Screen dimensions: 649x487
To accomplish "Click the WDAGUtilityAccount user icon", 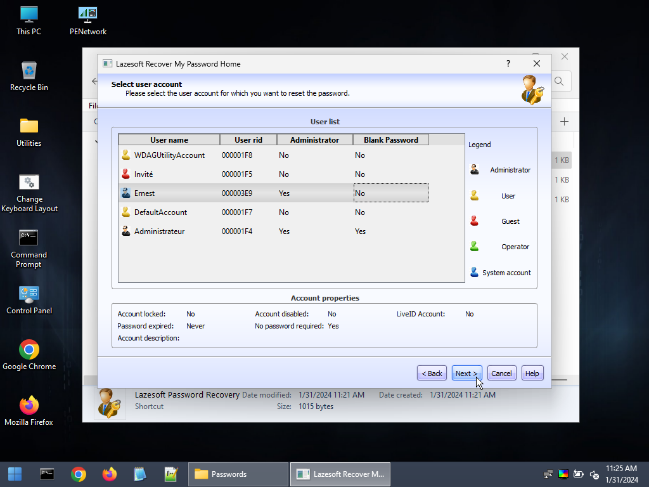I will (x=126, y=155).
